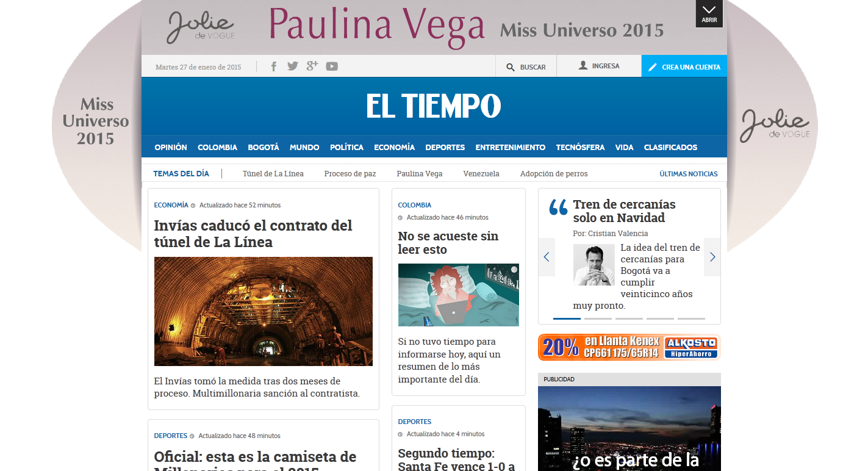Open Últimas Noticias link
868x471 pixels.
(x=689, y=174)
